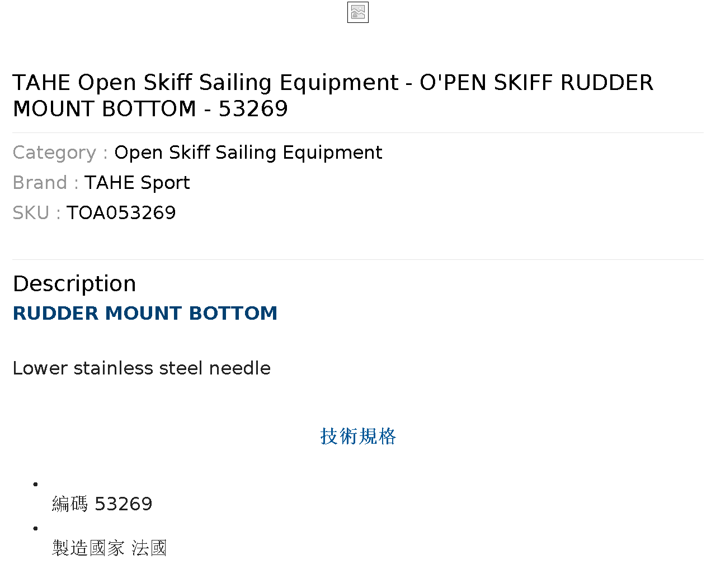Open the TAHE Sport brand link
Screen dimensions: 716x588
pos(137,183)
